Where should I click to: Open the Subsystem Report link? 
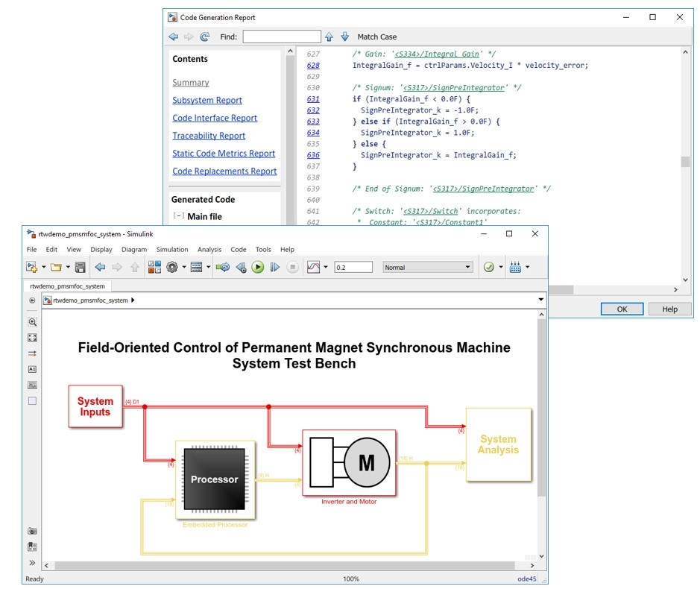point(207,100)
